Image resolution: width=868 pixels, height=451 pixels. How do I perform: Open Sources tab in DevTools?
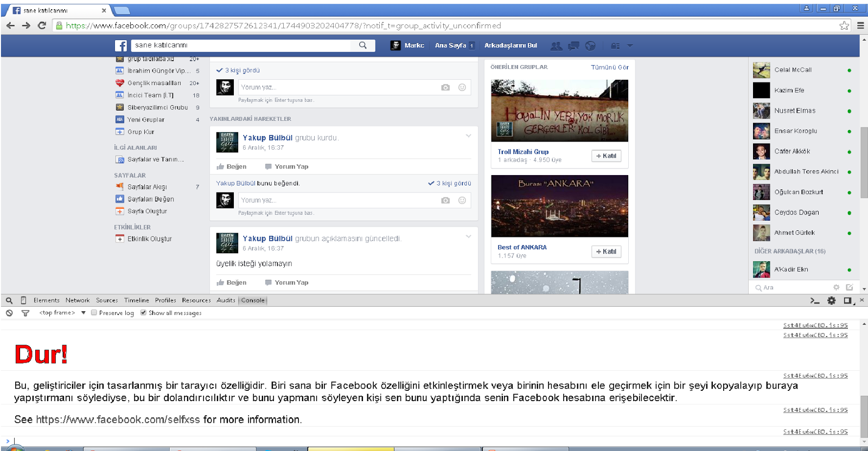[107, 300]
